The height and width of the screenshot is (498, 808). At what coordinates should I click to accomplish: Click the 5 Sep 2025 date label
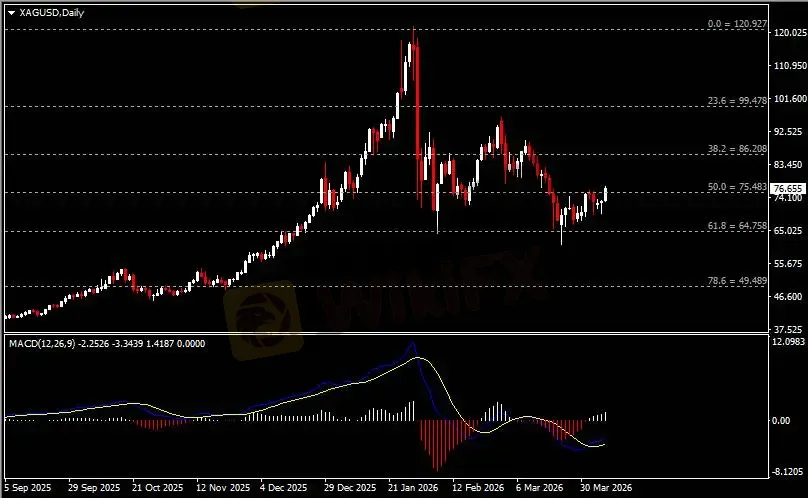pyautogui.click(x=27, y=489)
